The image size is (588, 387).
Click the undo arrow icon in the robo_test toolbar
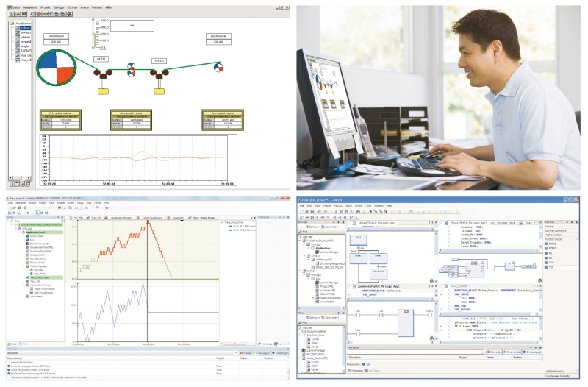326,211
